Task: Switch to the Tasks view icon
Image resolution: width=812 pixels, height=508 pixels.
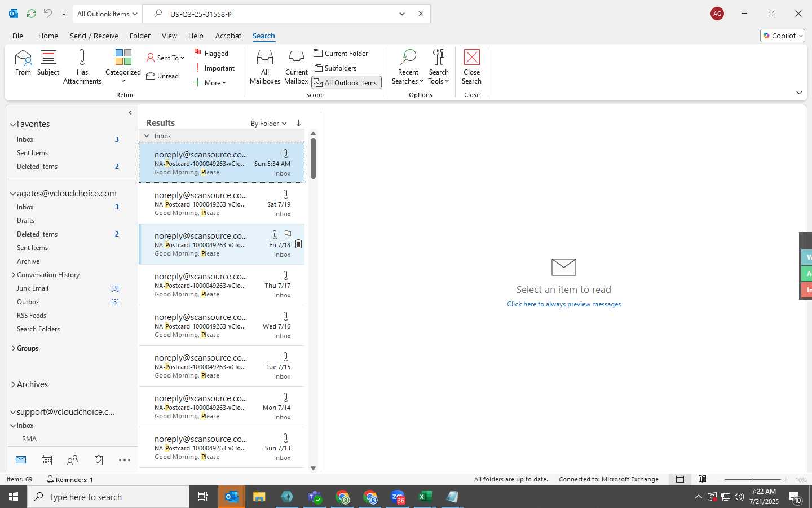Action: (x=99, y=460)
